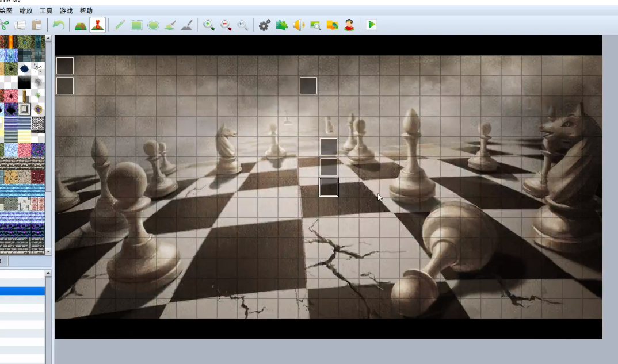Switch to Event editing mode
Viewport: 618px width, 364px height.
click(x=97, y=25)
